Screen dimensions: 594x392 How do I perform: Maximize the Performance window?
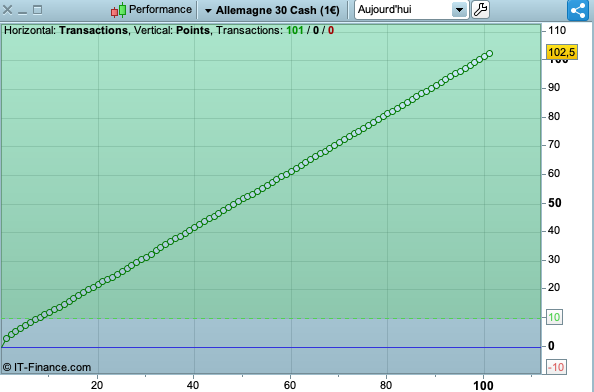click(x=38, y=9)
